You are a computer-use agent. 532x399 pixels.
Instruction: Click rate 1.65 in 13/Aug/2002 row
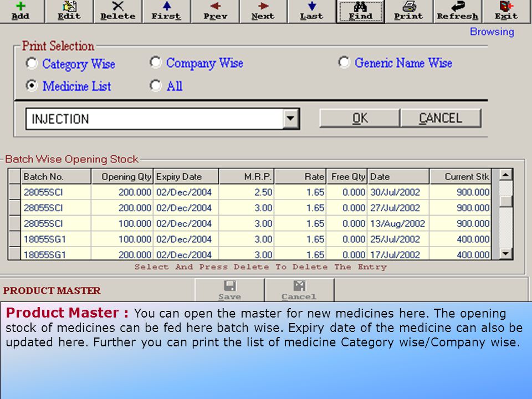point(300,223)
